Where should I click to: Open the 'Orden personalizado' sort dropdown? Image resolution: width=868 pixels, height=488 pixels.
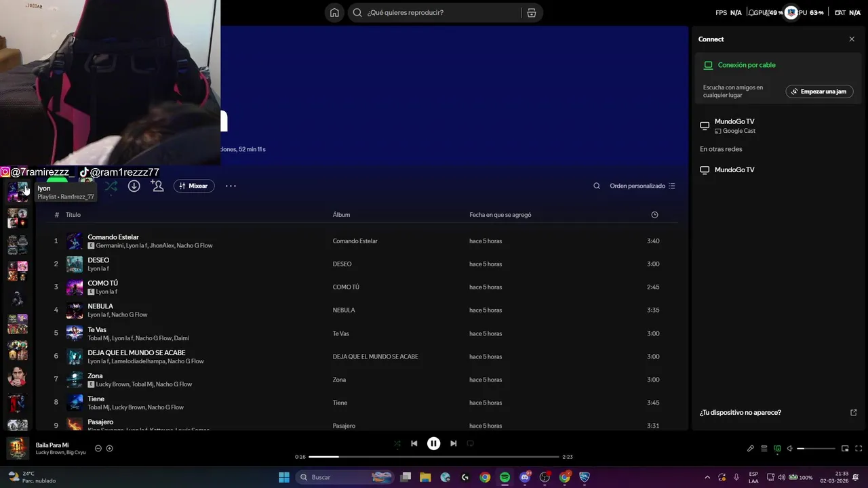coord(642,186)
